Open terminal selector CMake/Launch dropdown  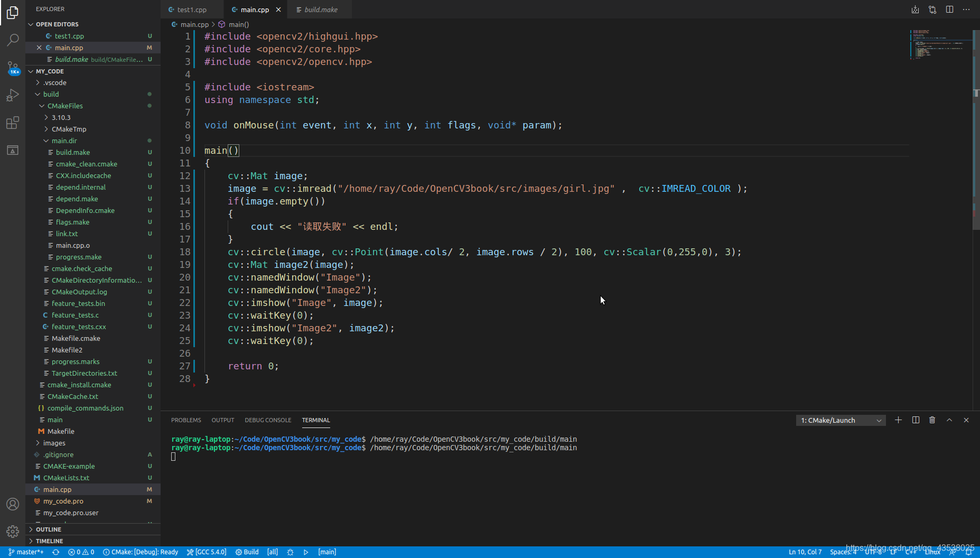841,420
